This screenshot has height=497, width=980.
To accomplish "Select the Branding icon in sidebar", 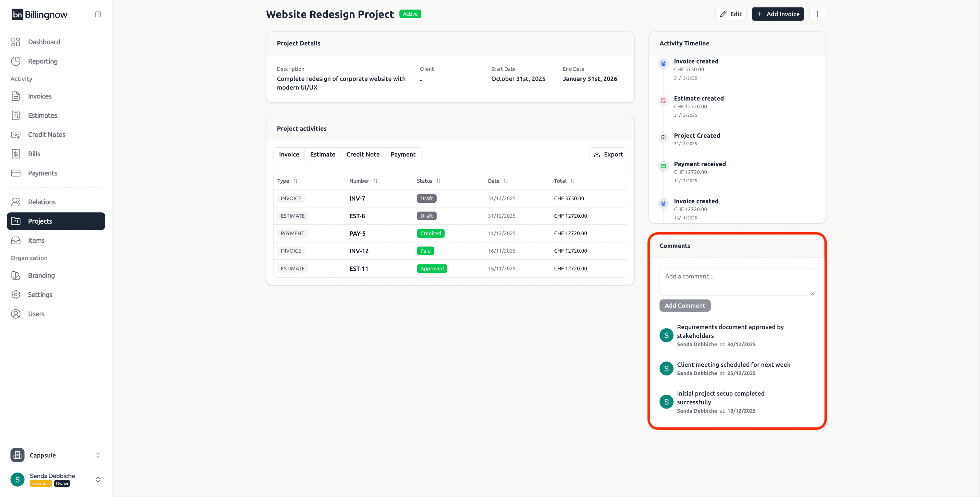I will 16,275.
